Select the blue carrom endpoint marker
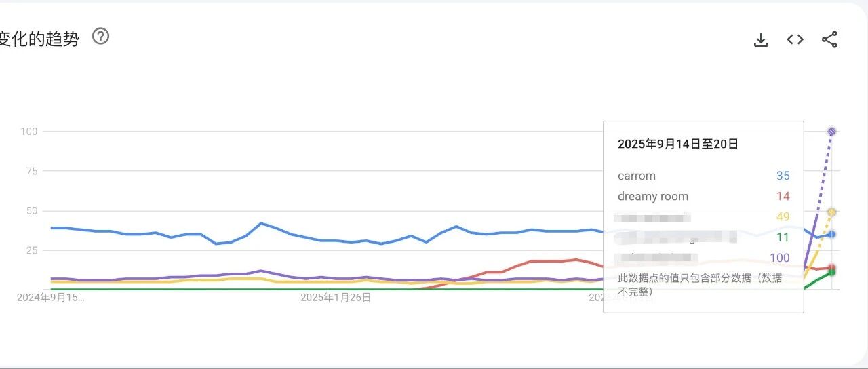Viewport: 868px width, 369px height. pos(831,234)
